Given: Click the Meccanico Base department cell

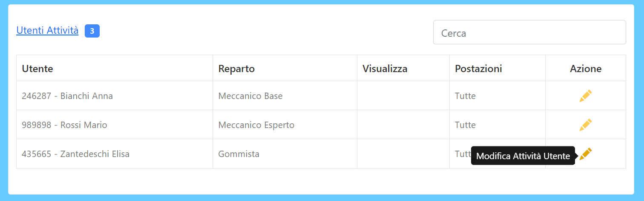Looking at the screenshot, I should tap(285, 96).
